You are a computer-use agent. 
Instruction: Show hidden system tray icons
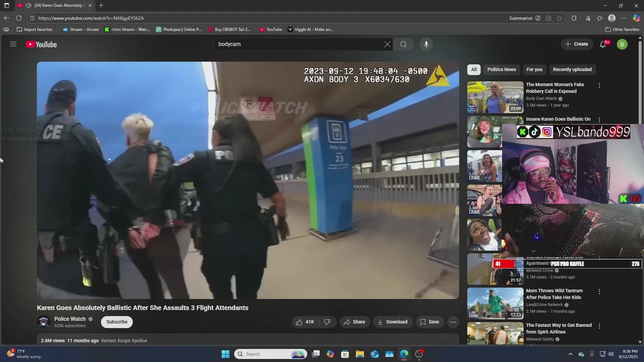(570, 354)
